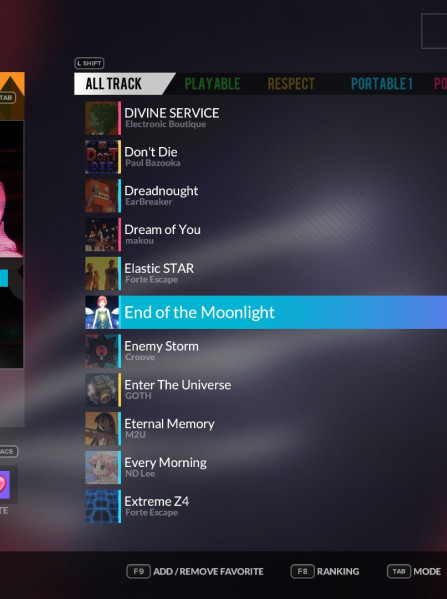Pick the Elastic STAR cover image

(101, 274)
